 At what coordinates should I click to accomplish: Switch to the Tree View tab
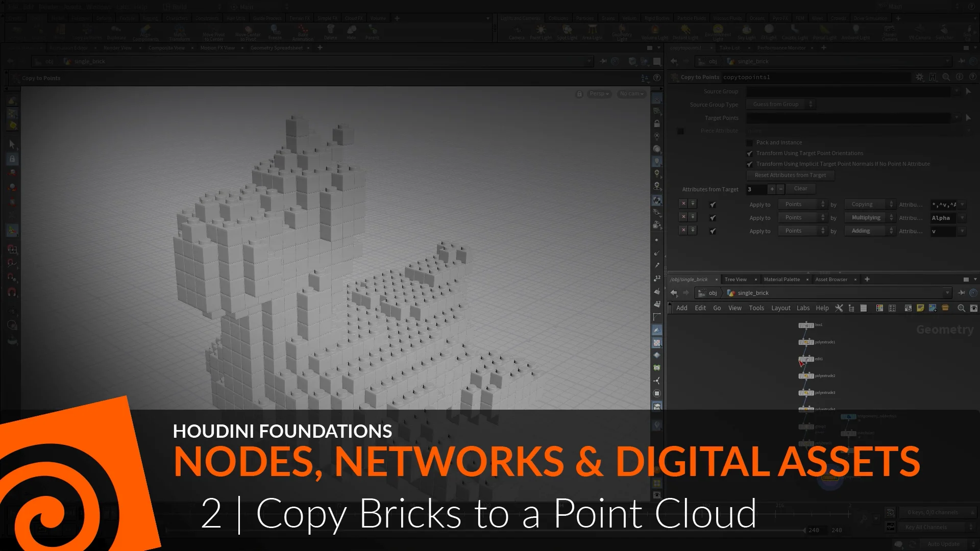pyautogui.click(x=735, y=279)
